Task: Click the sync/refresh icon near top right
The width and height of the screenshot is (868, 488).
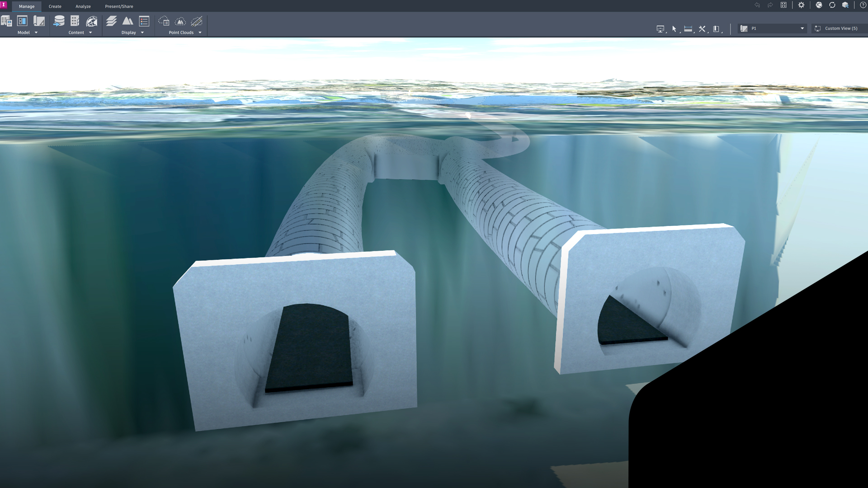Action: [x=832, y=5]
